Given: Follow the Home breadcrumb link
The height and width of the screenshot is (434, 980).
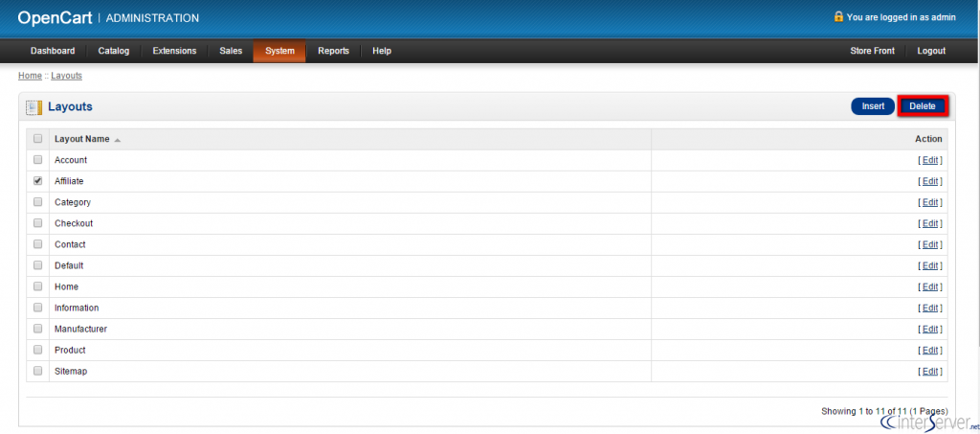Looking at the screenshot, I should 30,76.
